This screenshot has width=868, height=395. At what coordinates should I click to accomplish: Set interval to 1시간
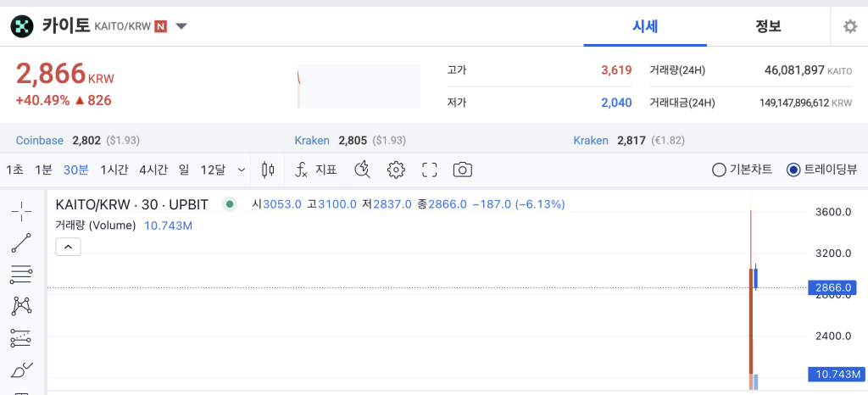pos(114,170)
